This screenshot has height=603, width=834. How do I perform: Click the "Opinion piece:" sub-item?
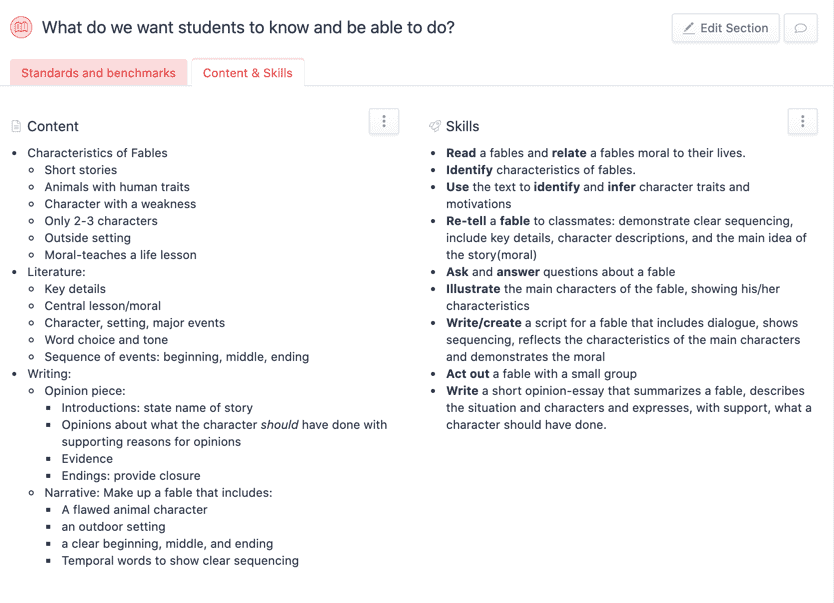click(85, 391)
